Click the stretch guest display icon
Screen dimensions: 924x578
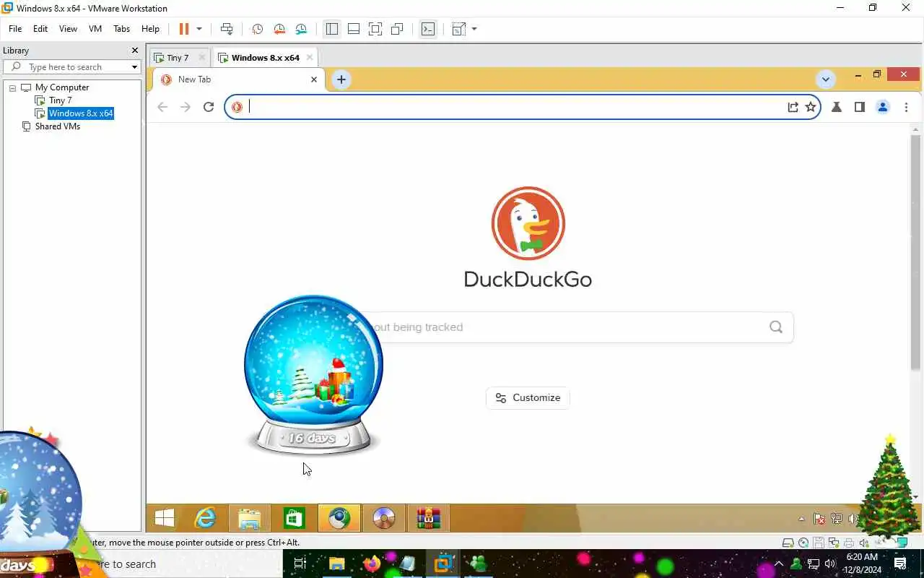coord(458,29)
